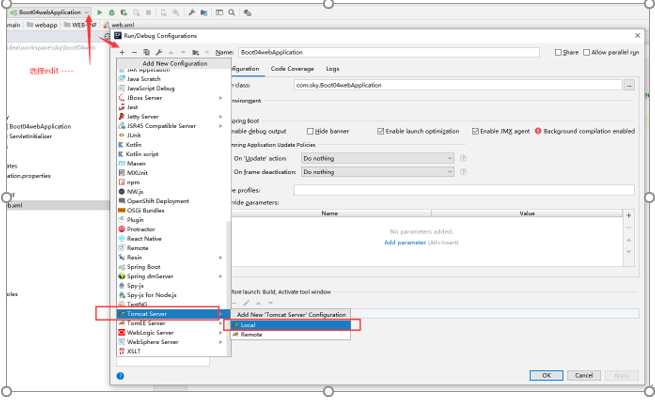Open On frame deactivation dropdown
The image size is (655, 404).
coord(378,172)
